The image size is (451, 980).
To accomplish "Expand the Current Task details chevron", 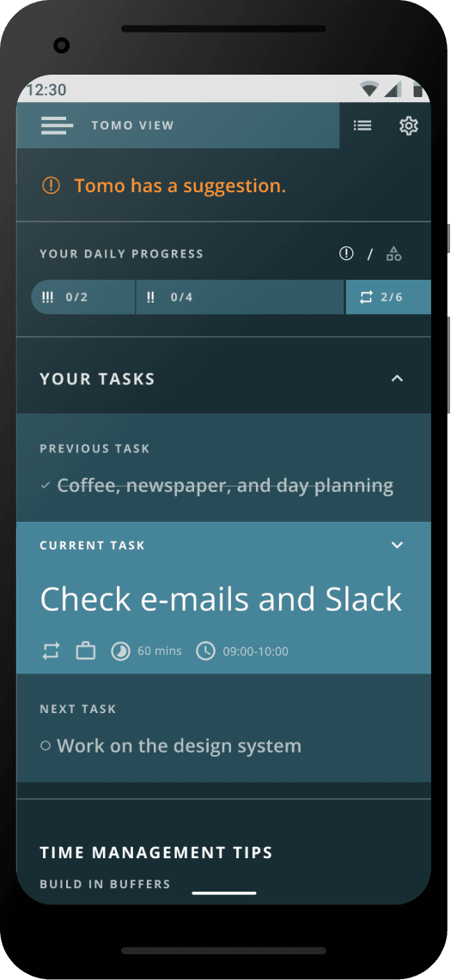I will click(x=397, y=545).
